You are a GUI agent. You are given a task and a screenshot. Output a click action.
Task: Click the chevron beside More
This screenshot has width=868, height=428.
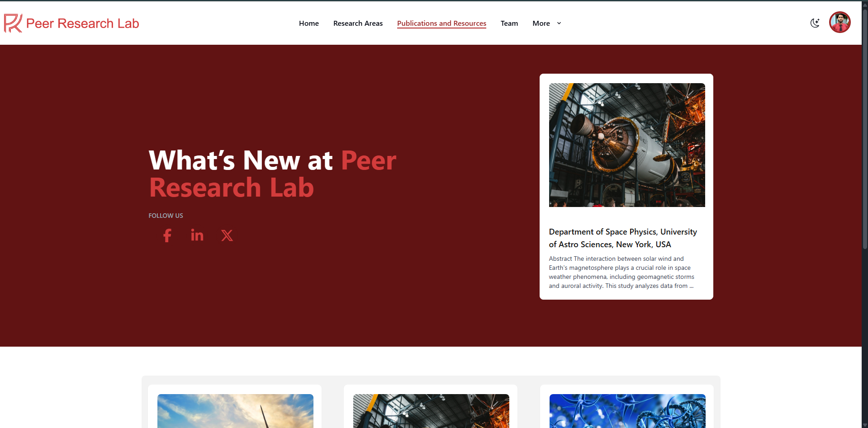[559, 24]
